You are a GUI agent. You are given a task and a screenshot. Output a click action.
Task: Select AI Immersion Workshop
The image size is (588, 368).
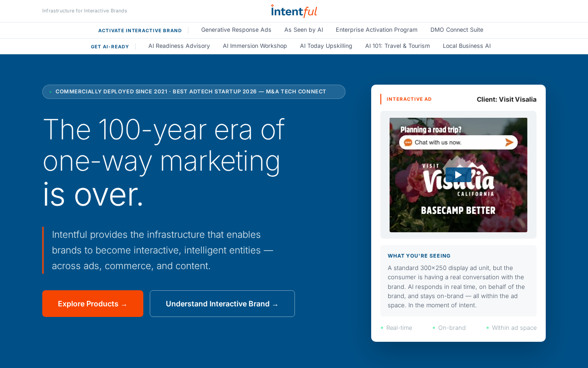click(255, 46)
